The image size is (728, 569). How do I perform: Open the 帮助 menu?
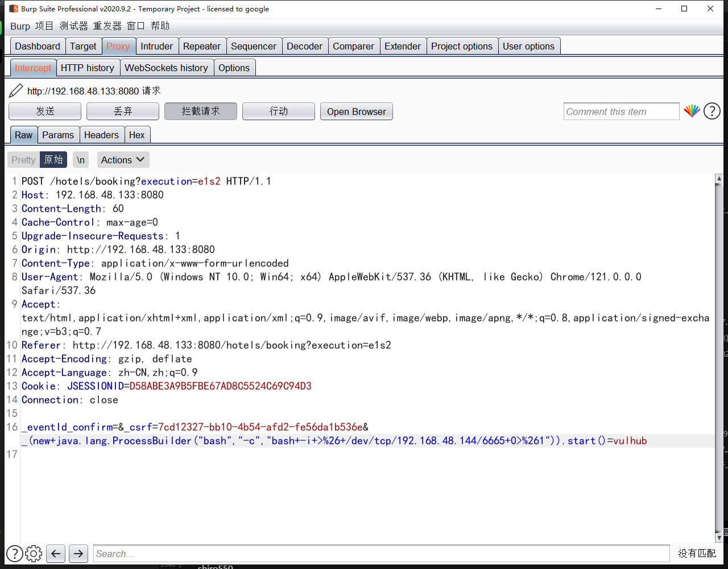pyautogui.click(x=160, y=26)
